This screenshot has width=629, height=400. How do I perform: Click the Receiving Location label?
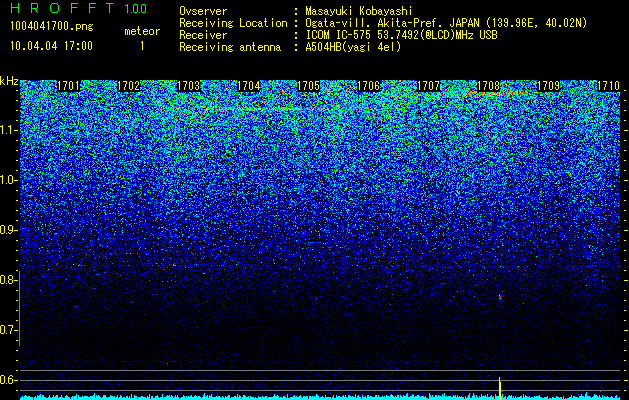[233, 23]
